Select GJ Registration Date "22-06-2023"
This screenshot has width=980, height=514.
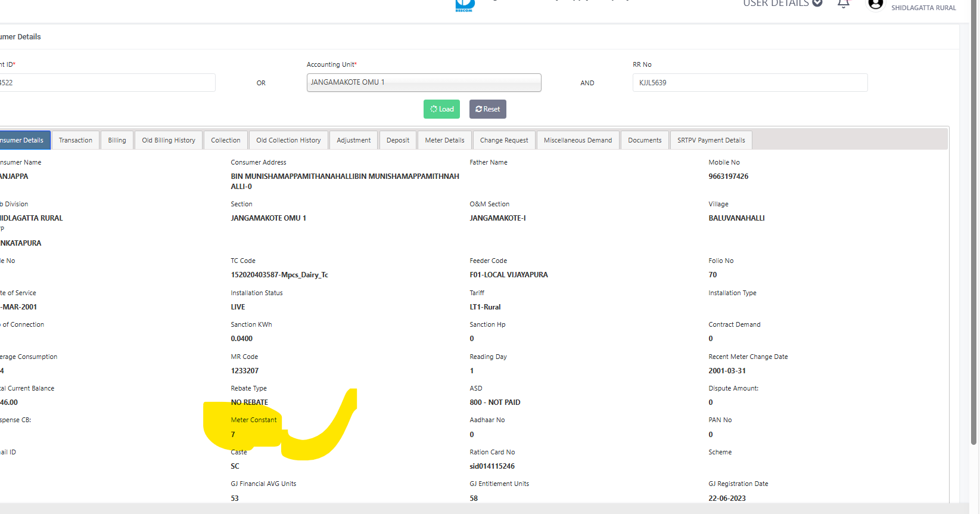point(727,498)
